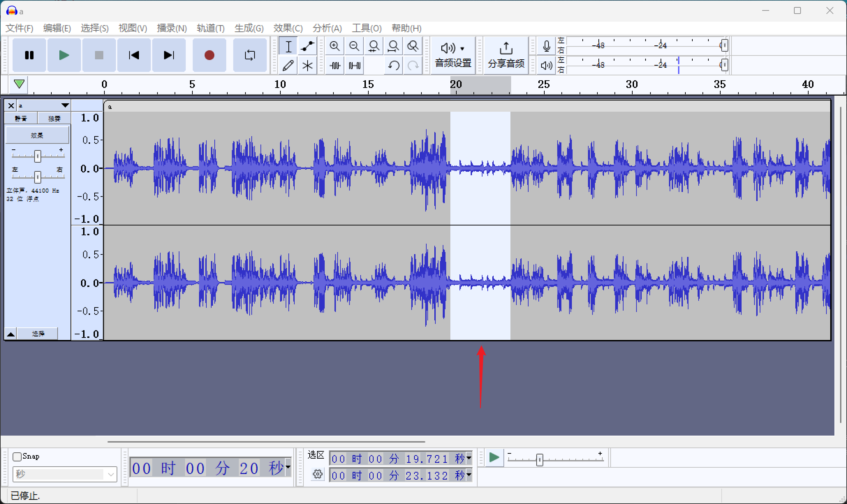
Task: Click the track 选择 select button
Action: pyautogui.click(x=38, y=334)
